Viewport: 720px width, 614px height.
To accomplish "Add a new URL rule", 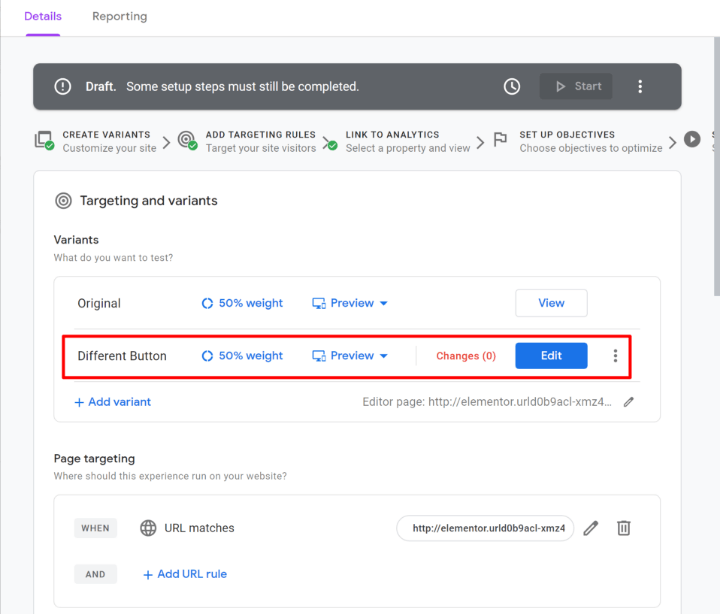I will 185,574.
